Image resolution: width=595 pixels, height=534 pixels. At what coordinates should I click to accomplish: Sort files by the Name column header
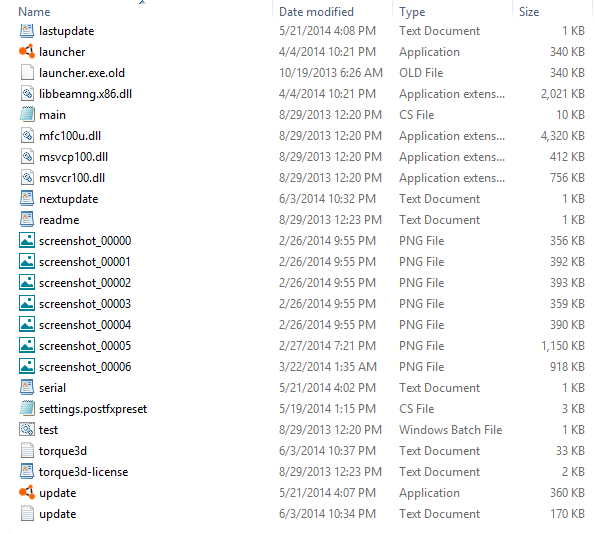(x=34, y=12)
